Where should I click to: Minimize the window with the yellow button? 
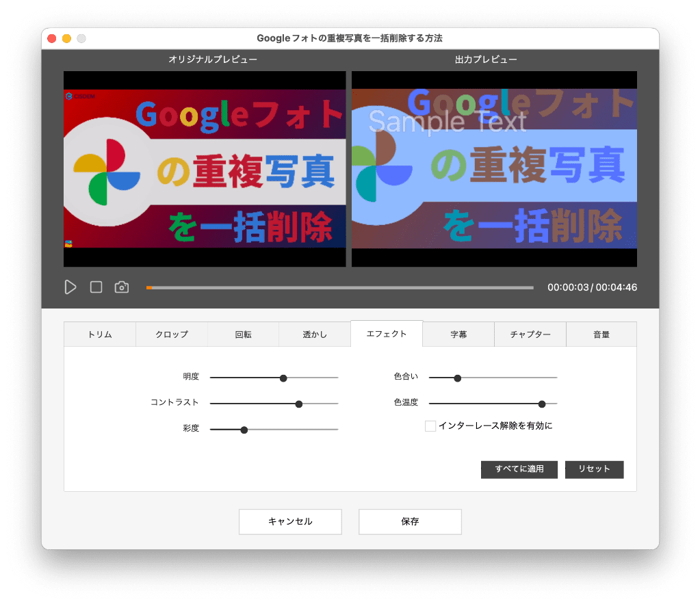click(x=66, y=38)
